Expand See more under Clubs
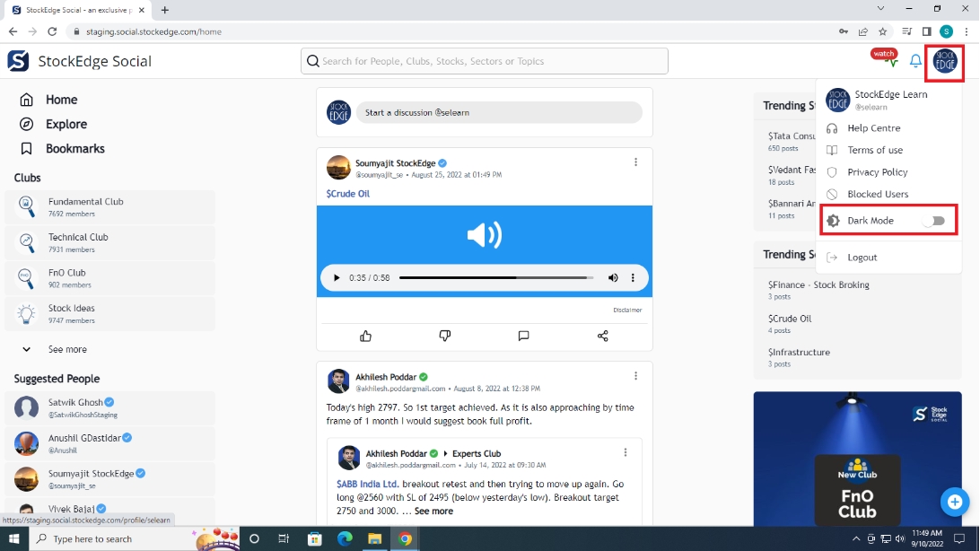This screenshot has height=551, width=980. [x=67, y=349]
